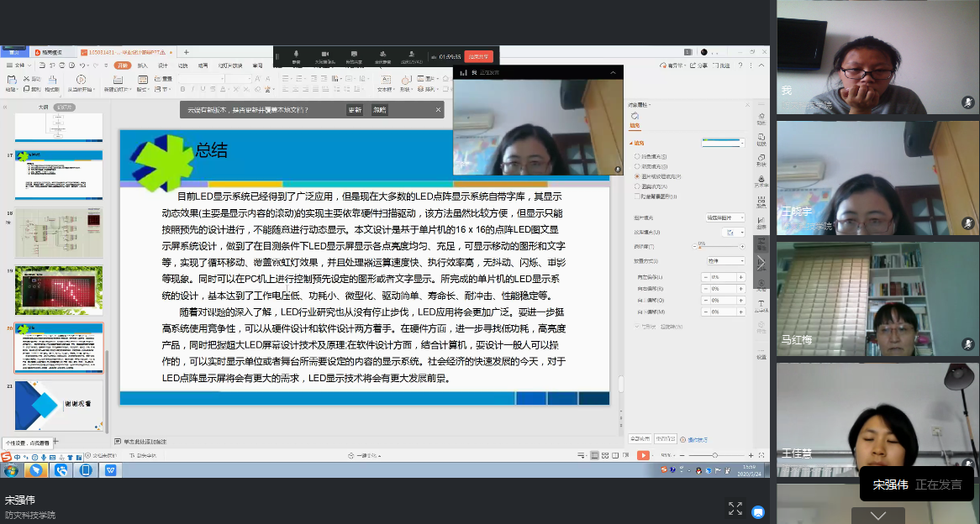Click the Windows Start button on taskbar
Viewport: 980px width, 524px height.
[12, 470]
